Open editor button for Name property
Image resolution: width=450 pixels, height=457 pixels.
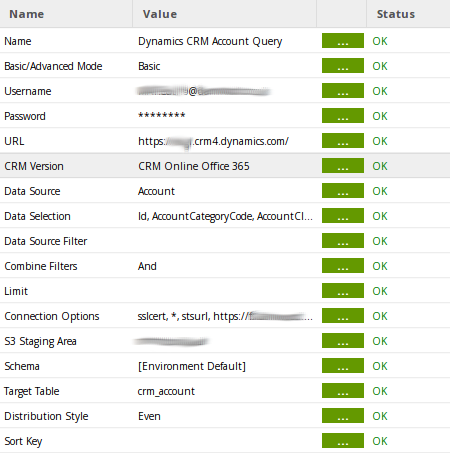click(x=343, y=41)
